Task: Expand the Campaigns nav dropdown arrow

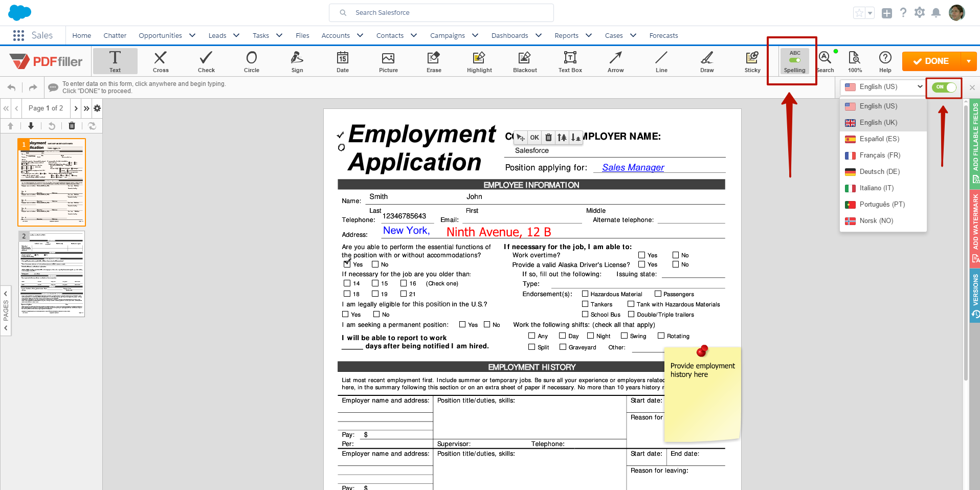Action: tap(475, 35)
